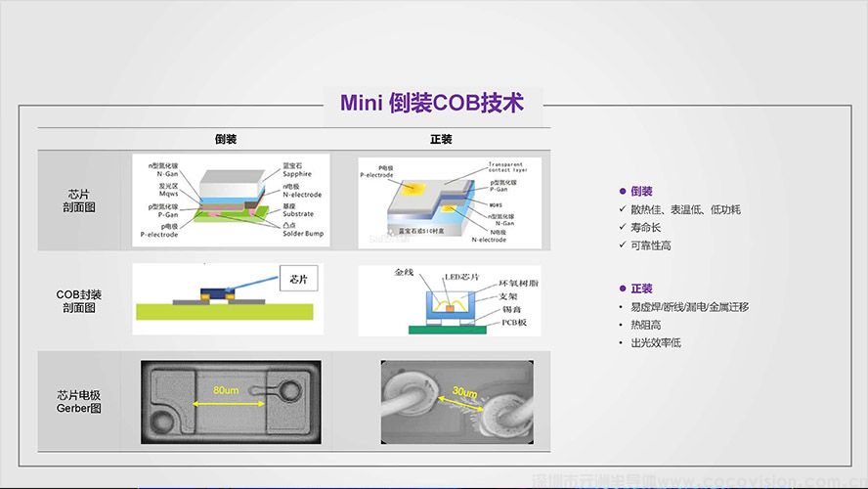Screen dimensions: 868x489
Task: Click the 芯片剖面图 row label
Action: click(x=76, y=200)
